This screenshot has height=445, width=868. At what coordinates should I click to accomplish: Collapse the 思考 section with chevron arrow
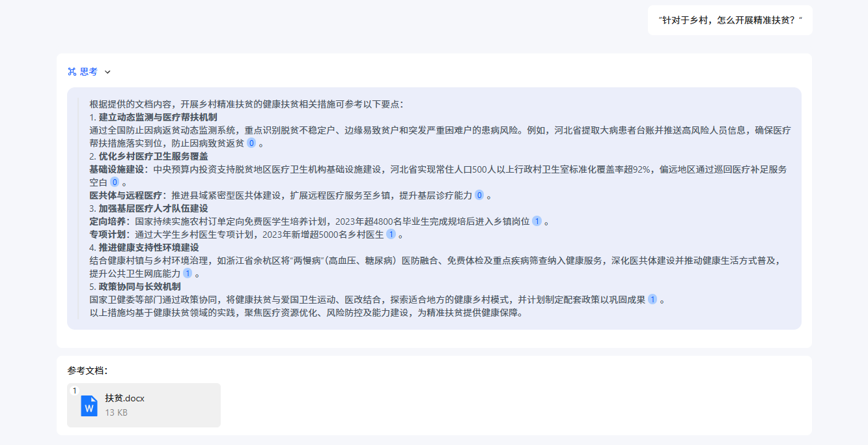(x=108, y=72)
